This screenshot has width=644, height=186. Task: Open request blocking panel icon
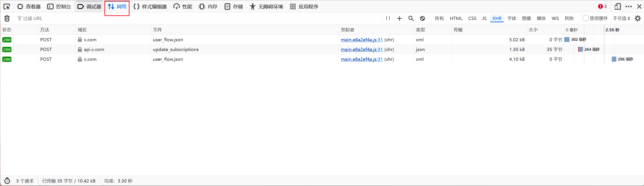pos(422,19)
